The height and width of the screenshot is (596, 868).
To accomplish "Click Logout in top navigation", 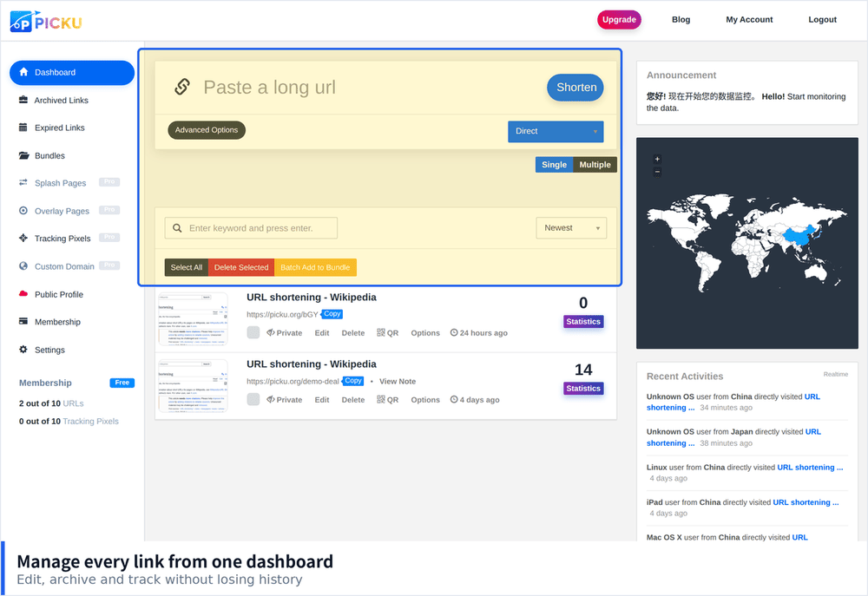I will [x=822, y=19].
